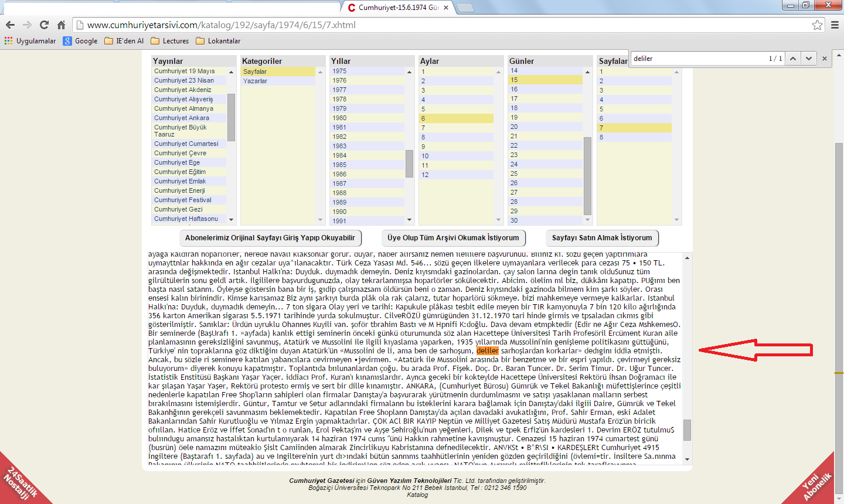Select month 12 in Aylar
Viewport: 844px width, 504px height.
click(456, 175)
